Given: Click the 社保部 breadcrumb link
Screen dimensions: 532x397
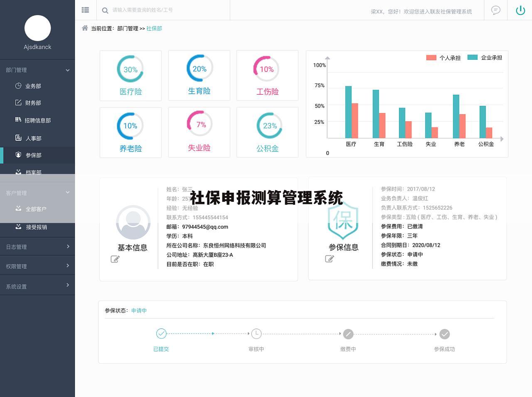Looking at the screenshot, I should [x=154, y=28].
